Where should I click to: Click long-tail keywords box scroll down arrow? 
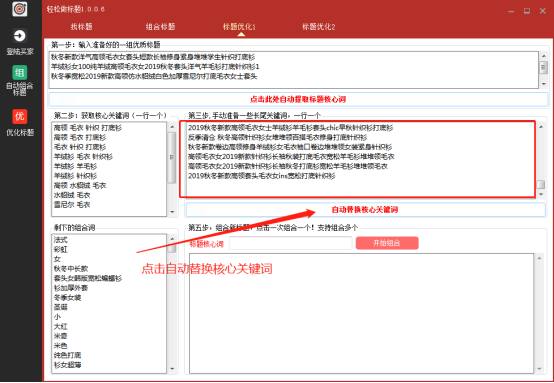pyautogui.click(x=541, y=195)
